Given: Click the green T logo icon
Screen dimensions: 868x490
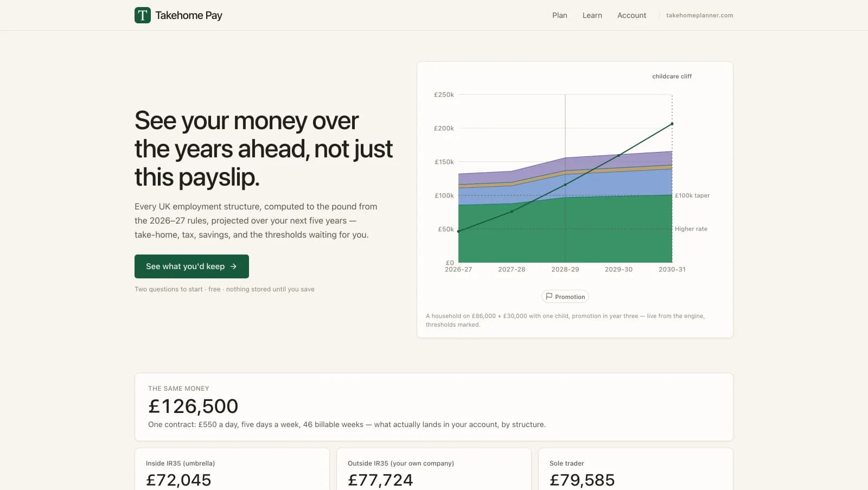Looking at the screenshot, I should click(x=143, y=15).
